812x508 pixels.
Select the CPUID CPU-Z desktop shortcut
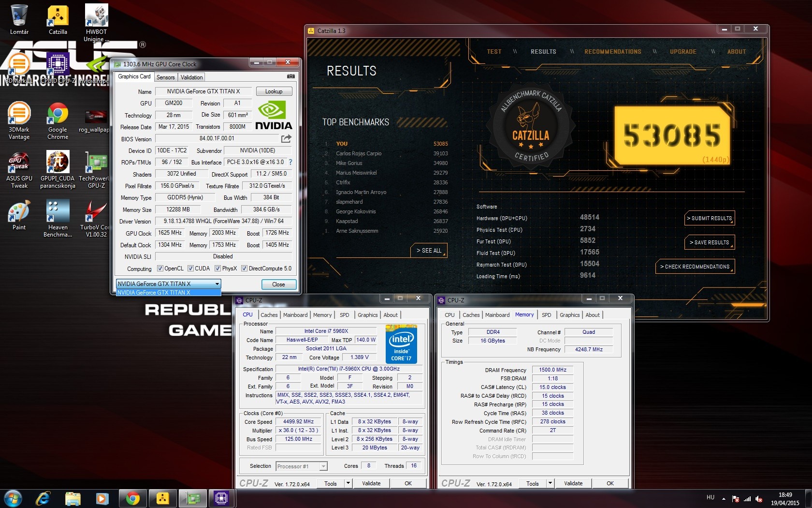click(x=58, y=69)
